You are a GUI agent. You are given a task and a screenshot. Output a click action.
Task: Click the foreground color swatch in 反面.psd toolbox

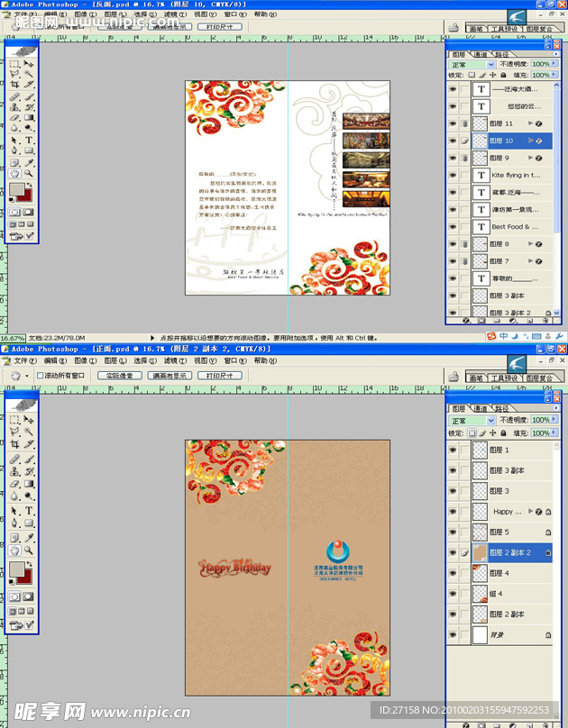point(16,190)
